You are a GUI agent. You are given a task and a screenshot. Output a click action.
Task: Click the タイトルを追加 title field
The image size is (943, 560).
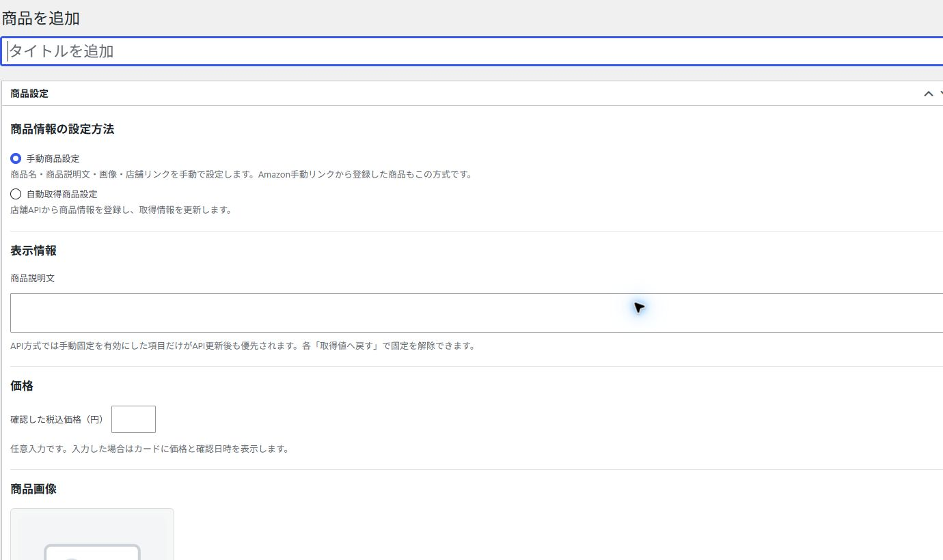pyautogui.click(x=472, y=51)
